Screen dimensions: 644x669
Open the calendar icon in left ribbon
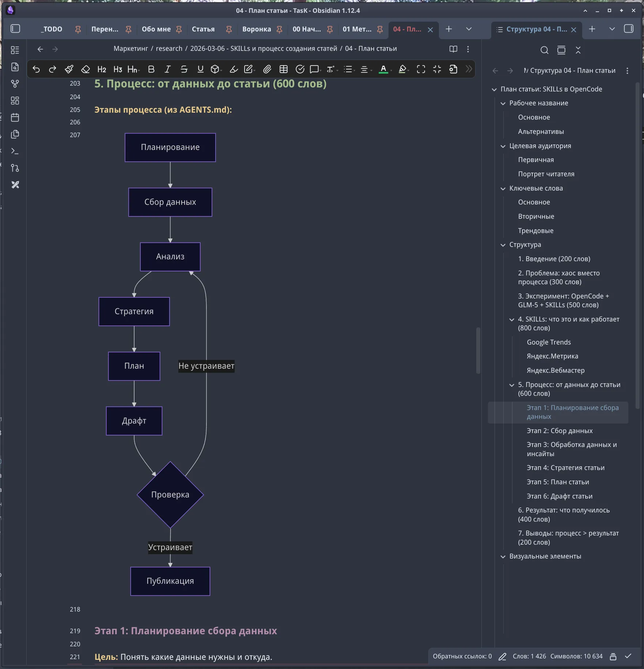[15, 117]
